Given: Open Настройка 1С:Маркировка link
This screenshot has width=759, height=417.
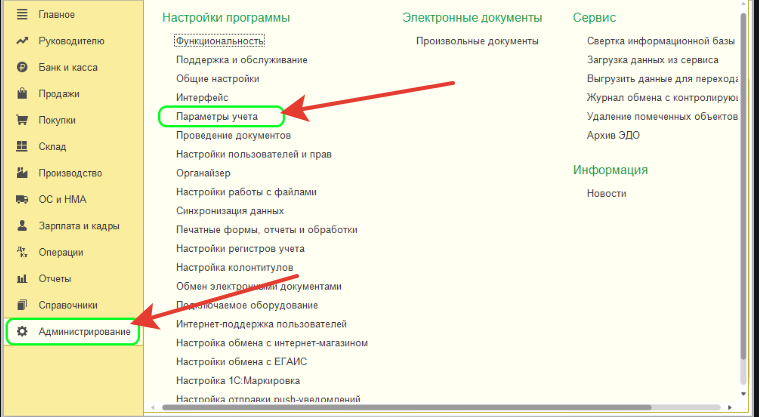Looking at the screenshot, I should (238, 381).
